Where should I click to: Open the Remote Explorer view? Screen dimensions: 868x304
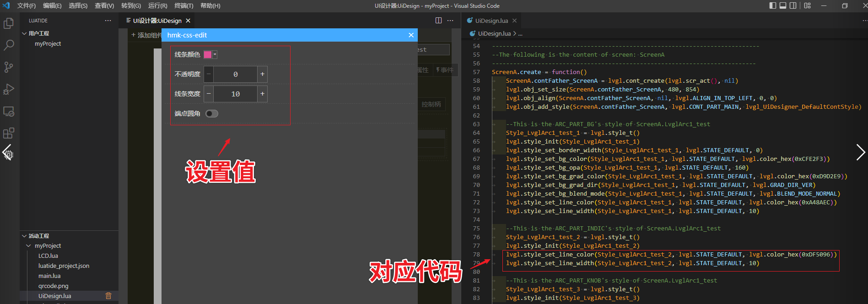click(9, 111)
